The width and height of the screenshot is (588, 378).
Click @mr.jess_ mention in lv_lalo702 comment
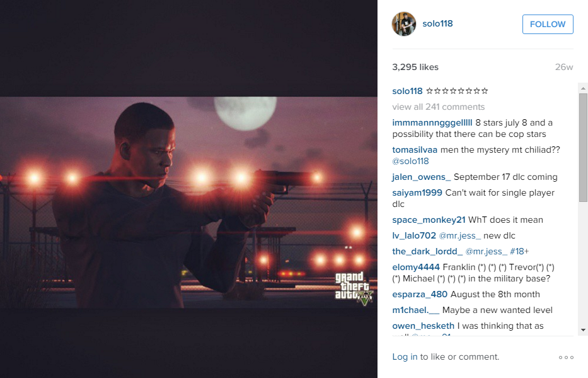460,235
